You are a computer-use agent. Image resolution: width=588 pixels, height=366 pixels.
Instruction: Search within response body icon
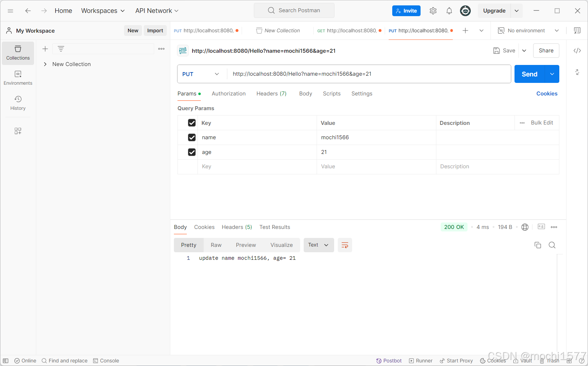[552, 245]
